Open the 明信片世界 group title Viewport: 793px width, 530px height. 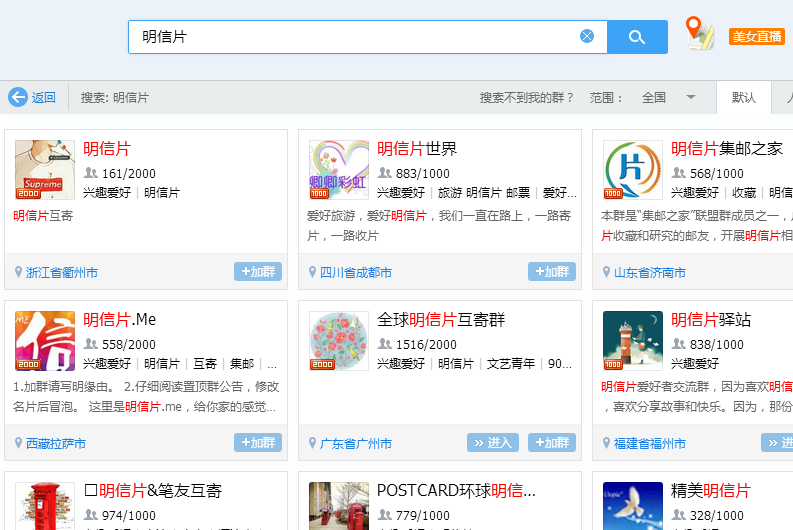pos(417,149)
